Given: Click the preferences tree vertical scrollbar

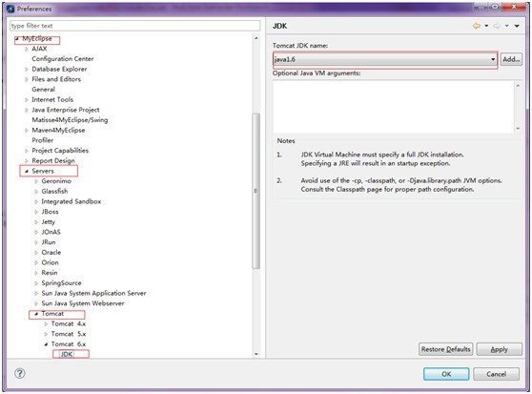Looking at the screenshot, I should coord(256,191).
